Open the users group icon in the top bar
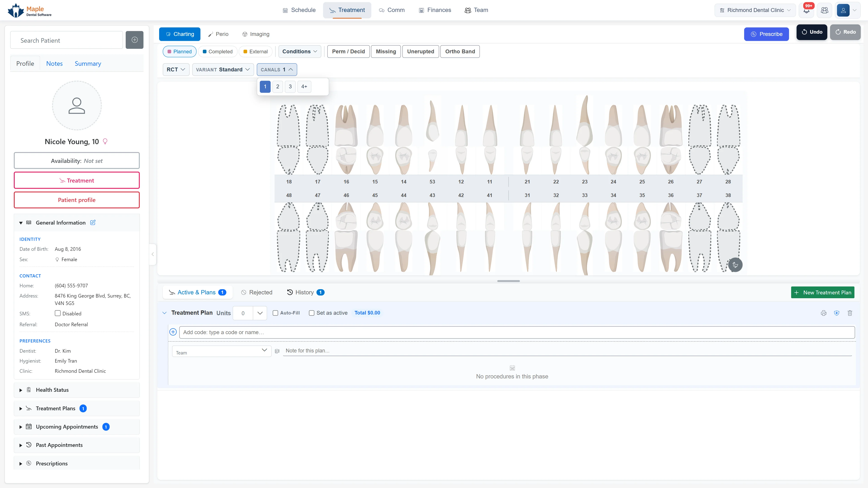This screenshot has height=488, width=868. pos(825,10)
